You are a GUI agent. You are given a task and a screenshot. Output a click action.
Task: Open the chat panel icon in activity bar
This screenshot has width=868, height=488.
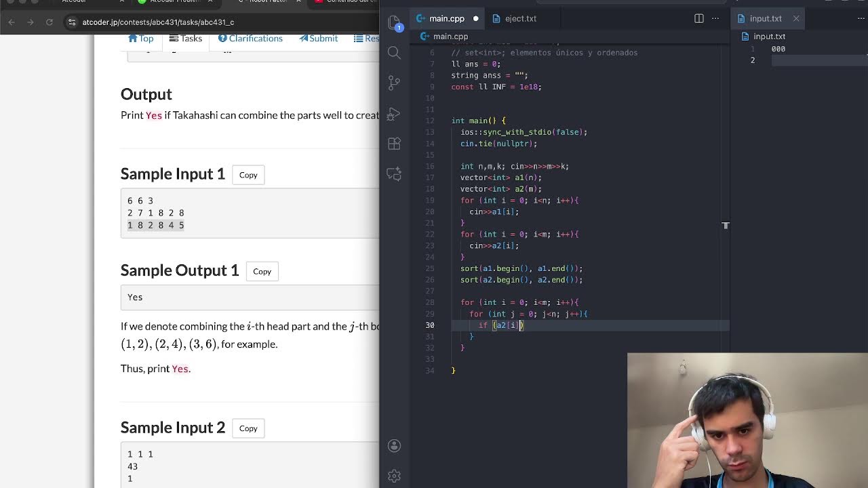394,174
